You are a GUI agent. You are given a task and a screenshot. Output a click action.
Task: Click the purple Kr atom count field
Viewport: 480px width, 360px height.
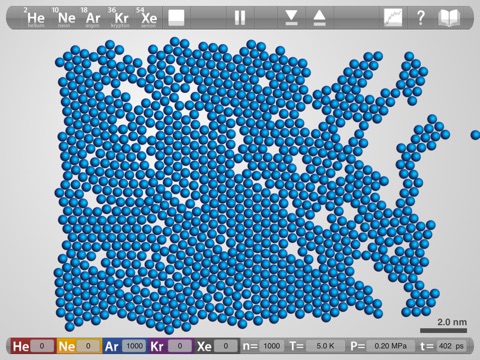tap(180, 346)
